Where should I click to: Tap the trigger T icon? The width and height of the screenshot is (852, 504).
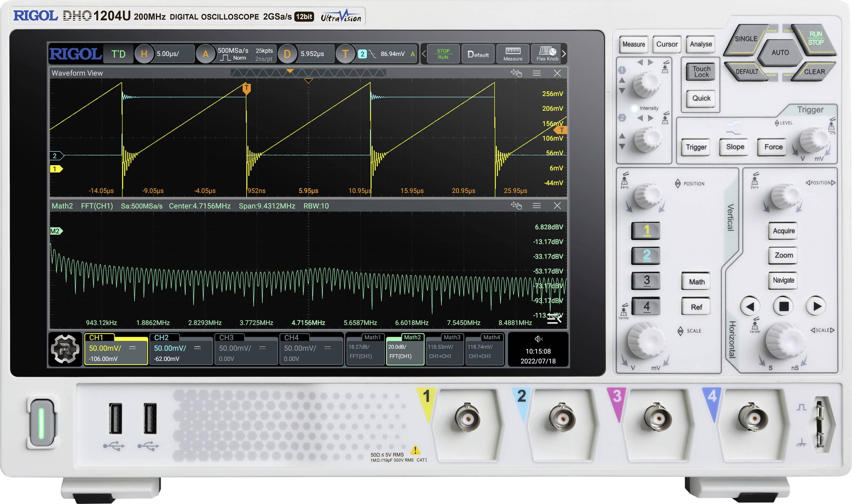pos(346,54)
